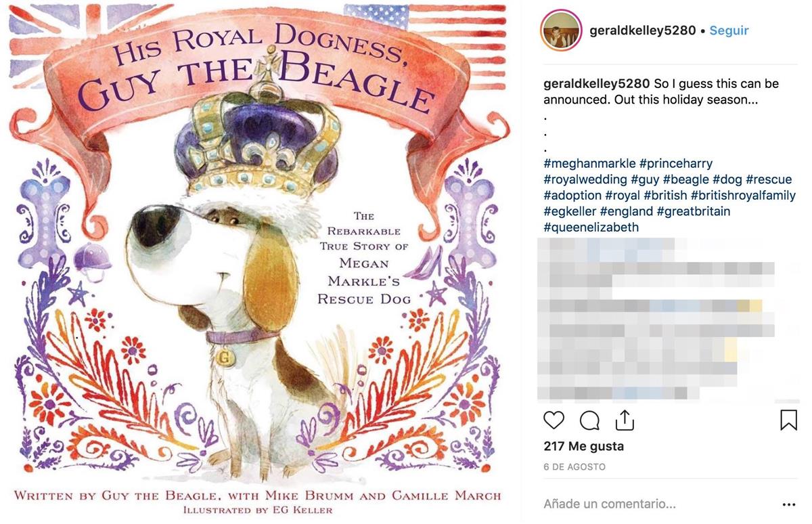This screenshot has height=524, width=812.
Task: Click the Guy the Beagle book cover image
Action: pyautogui.click(x=261, y=262)
